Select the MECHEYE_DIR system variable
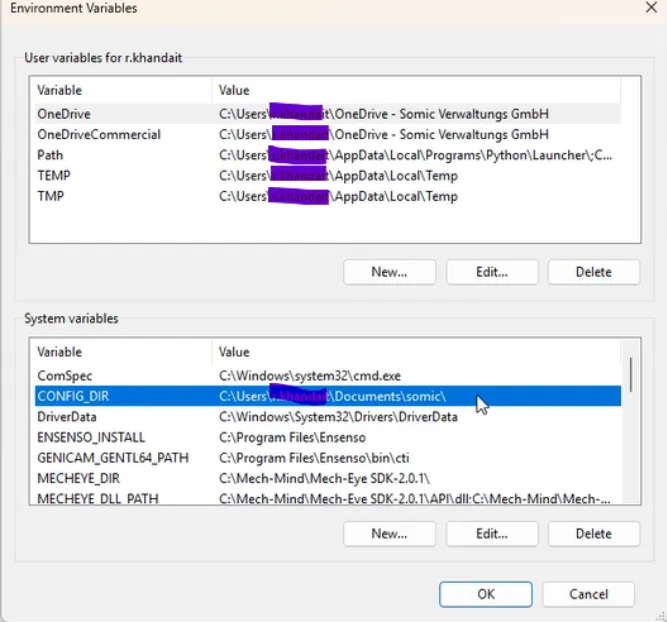 [328, 478]
